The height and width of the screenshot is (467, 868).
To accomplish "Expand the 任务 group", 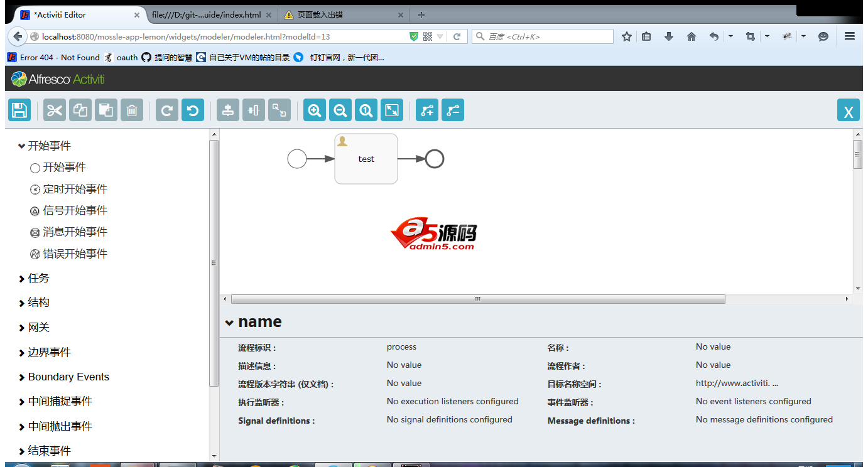I will [x=38, y=278].
